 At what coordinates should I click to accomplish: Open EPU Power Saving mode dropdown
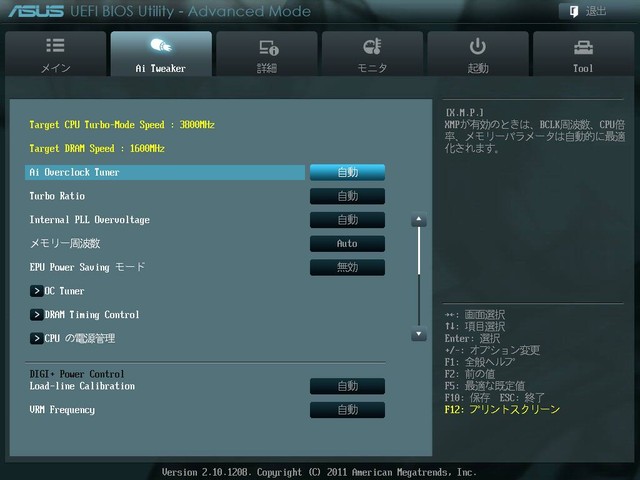pos(347,267)
